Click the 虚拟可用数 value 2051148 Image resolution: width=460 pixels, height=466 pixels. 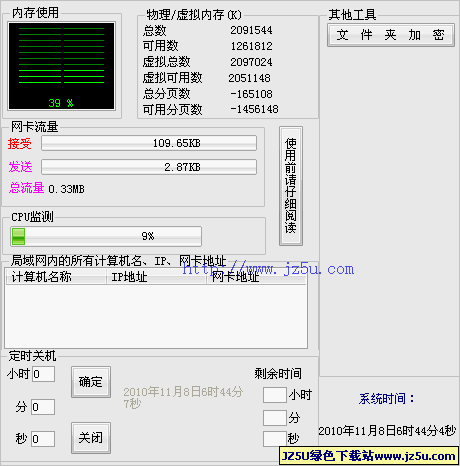[x=249, y=78]
